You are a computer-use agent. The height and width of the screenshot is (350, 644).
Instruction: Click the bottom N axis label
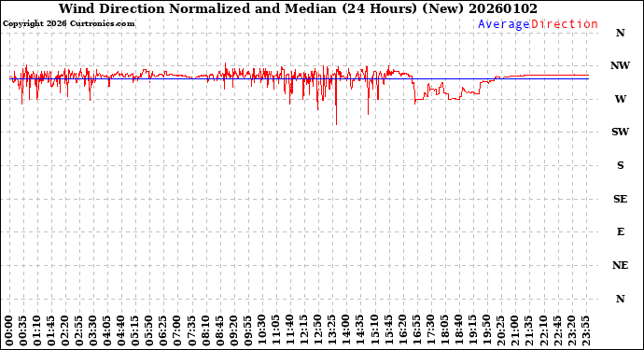pos(620,299)
